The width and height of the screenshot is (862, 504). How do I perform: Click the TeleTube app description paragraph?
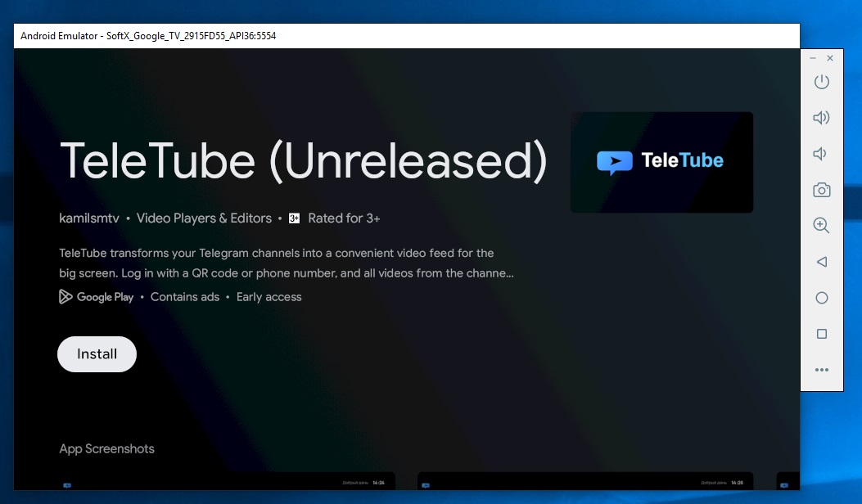coord(287,263)
